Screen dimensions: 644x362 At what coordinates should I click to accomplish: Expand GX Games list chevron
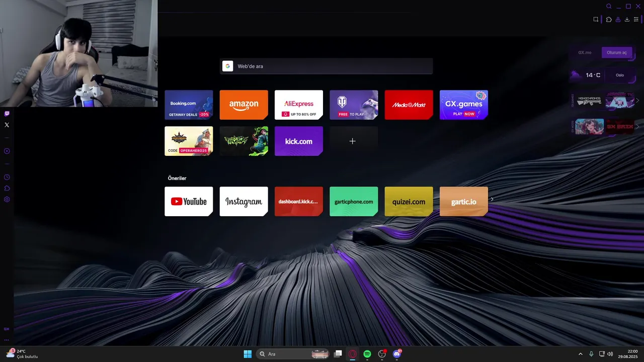click(638, 101)
